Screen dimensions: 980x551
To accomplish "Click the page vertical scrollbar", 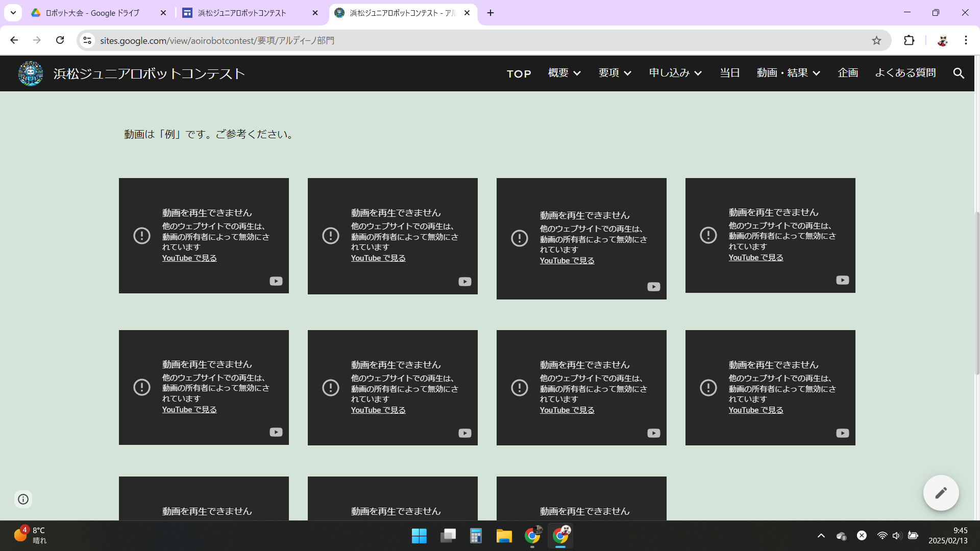I will point(977,293).
